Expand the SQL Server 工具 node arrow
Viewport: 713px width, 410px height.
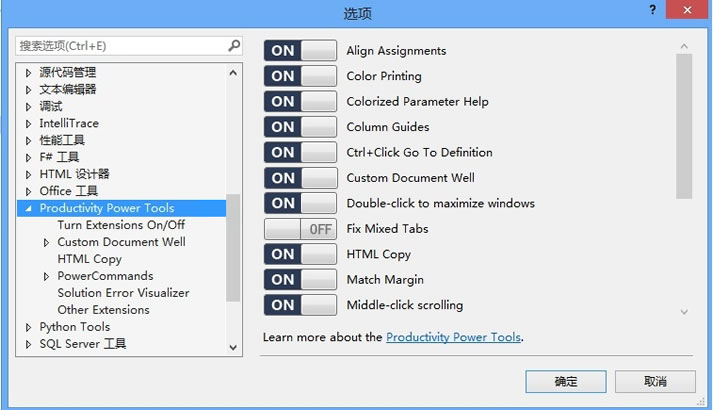pyautogui.click(x=28, y=344)
